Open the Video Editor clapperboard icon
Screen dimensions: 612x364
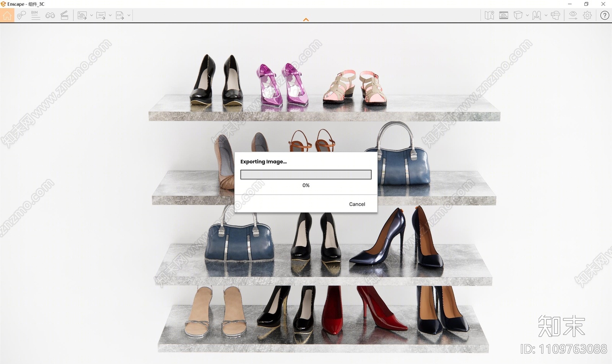65,15
